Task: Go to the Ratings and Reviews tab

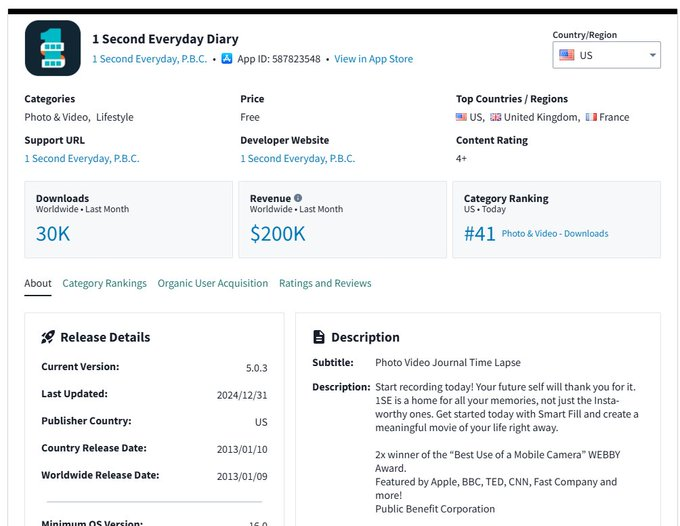Action: [x=325, y=283]
